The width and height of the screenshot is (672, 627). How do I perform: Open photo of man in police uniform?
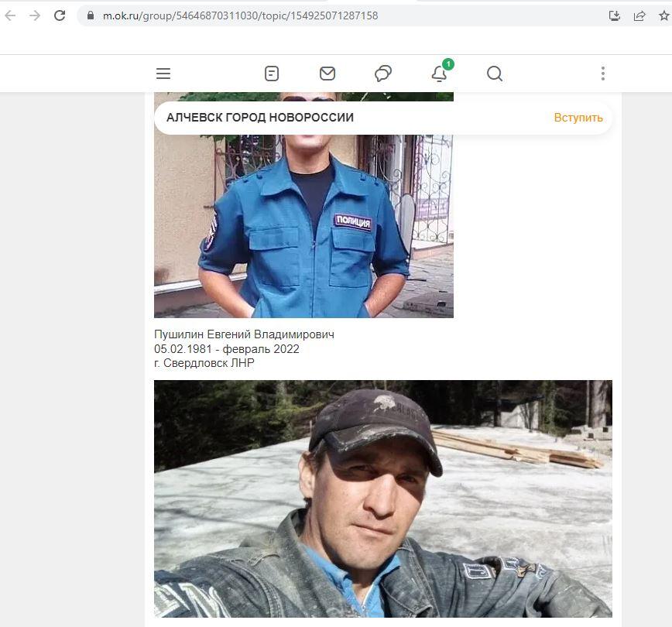(x=303, y=226)
